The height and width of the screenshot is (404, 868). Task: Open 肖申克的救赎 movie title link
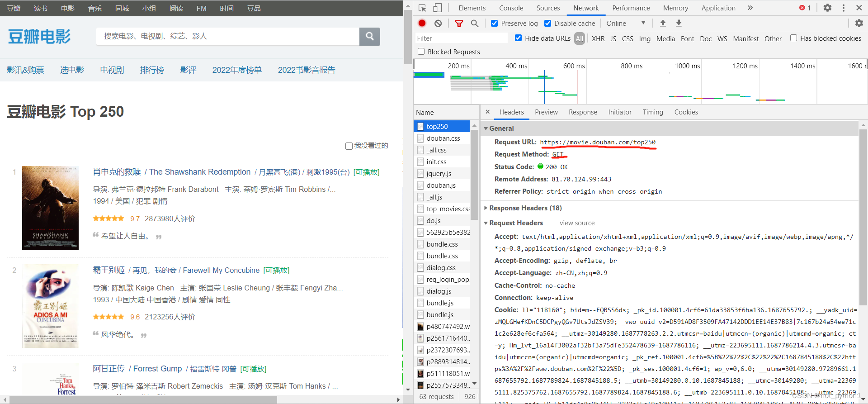[x=117, y=172]
